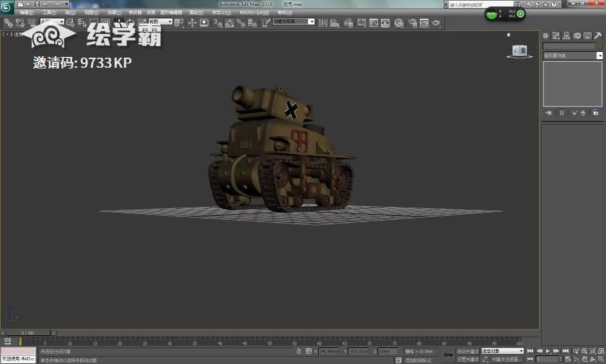Open Schematic View icon

385,23
